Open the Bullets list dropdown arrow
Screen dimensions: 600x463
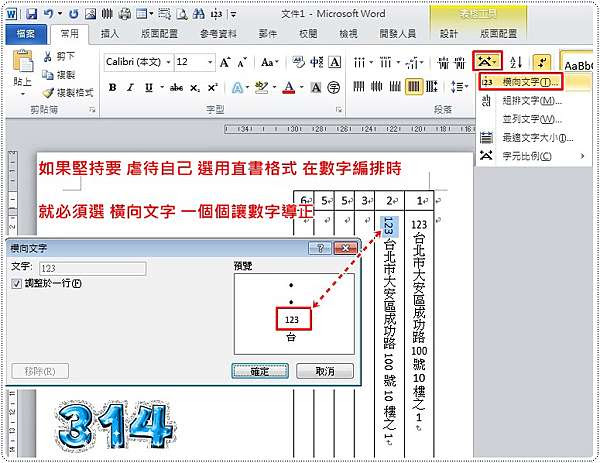(x=371, y=62)
